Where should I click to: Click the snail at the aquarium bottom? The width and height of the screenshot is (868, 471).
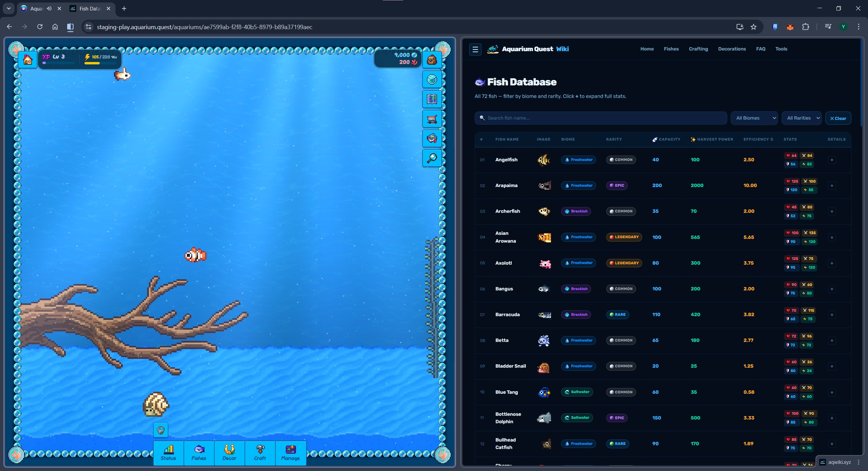point(156,404)
